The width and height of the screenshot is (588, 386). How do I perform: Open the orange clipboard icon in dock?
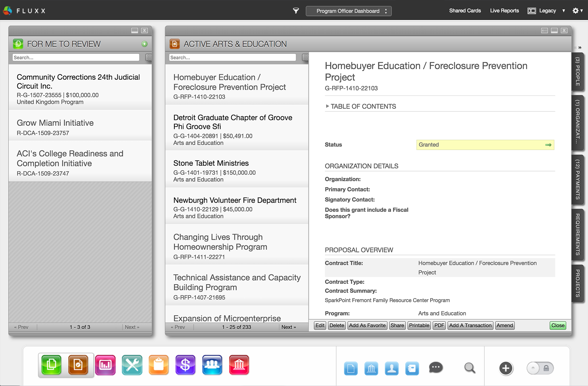pos(159,365)
